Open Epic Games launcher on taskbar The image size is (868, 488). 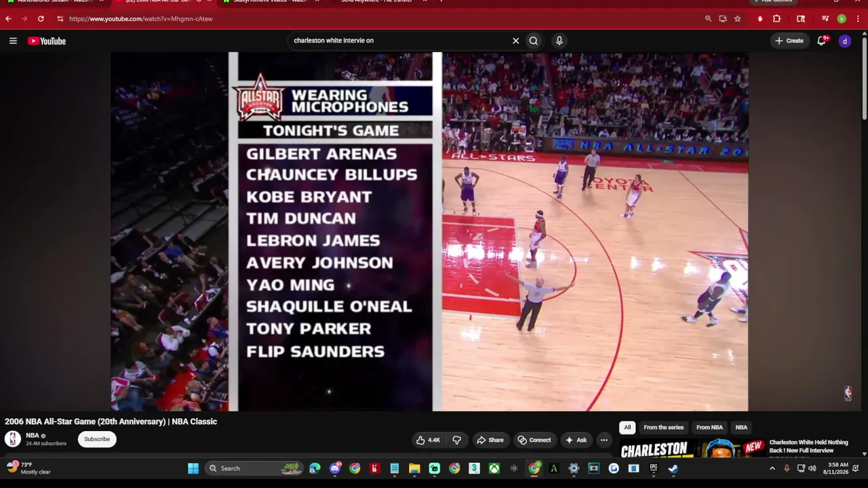pyautogui.click(x=654, y=468)
